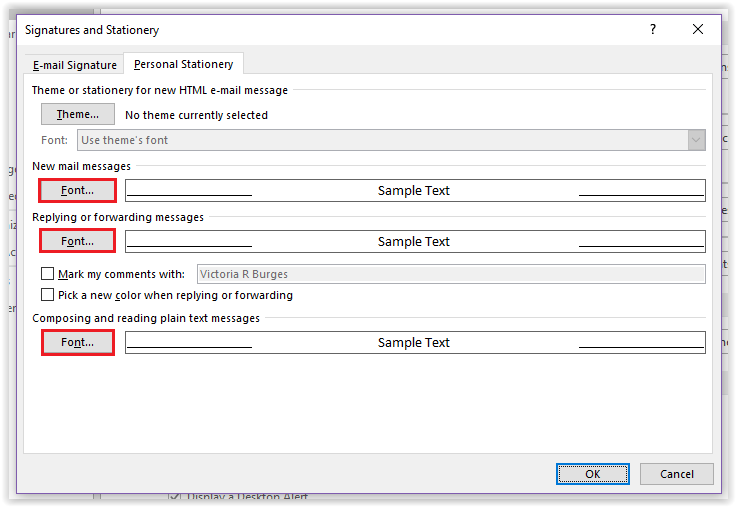Screen dimensions: 736x507
Task: Click Font... under Composing plain text messages
Action: tap(77, 342)
